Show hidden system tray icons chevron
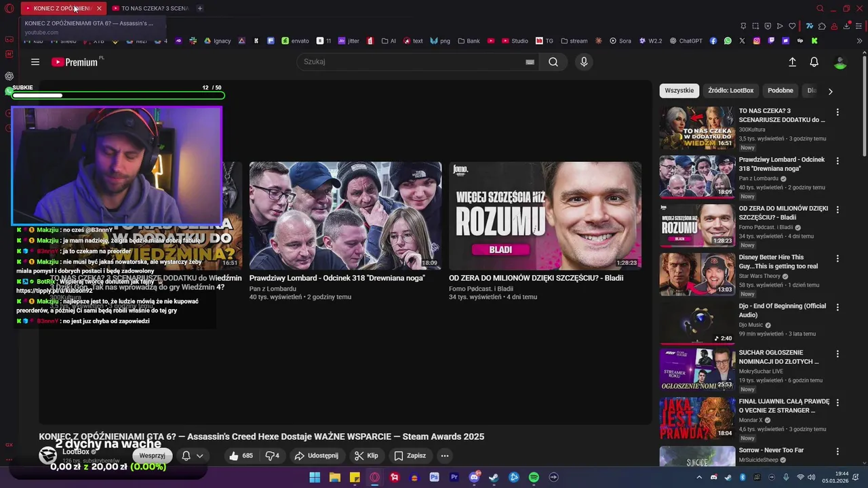This screenshot has width=868, height=488. pos(701,477)
